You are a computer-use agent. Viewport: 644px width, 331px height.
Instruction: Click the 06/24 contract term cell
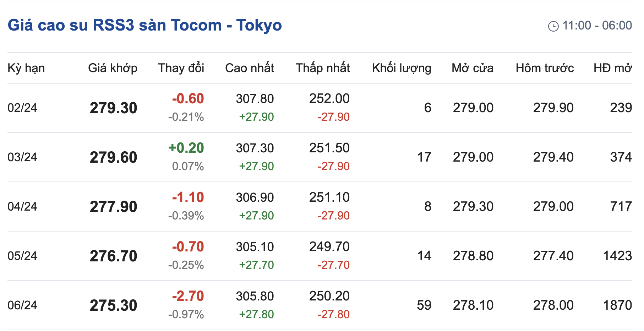[22, 305]
